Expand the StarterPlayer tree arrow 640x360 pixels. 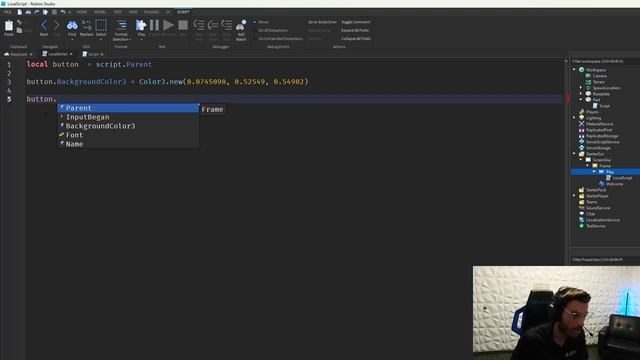coord(574,196)
